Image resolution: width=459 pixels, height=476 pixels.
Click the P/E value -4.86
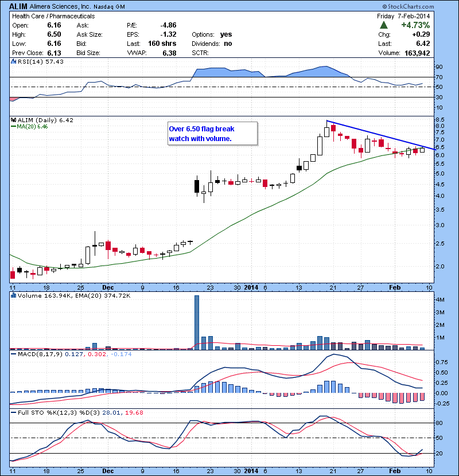[x=168, y=25]
